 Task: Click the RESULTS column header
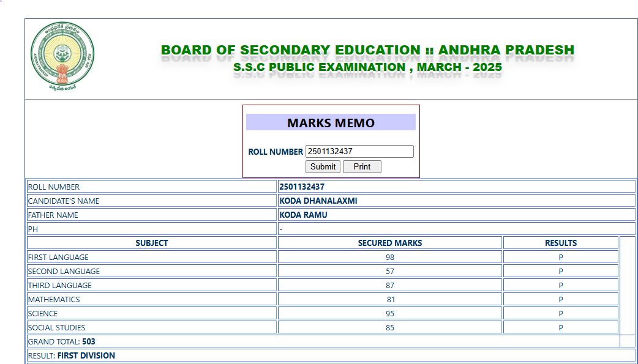[561, 243]
